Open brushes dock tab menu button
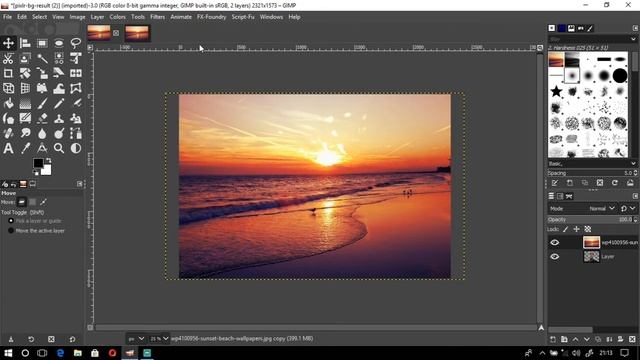Image resolution: width=640 pixels, height=360 pixels. 635,28
